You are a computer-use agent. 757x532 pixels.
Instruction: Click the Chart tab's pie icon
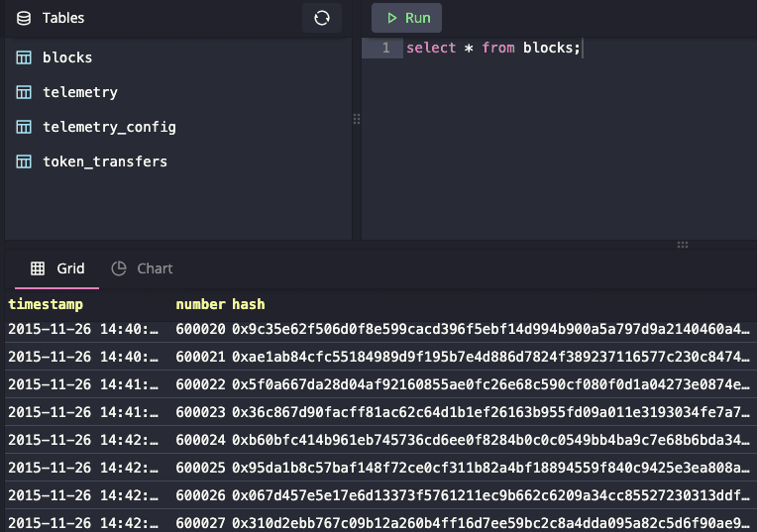pyautogui.click(x=119, y=268)
